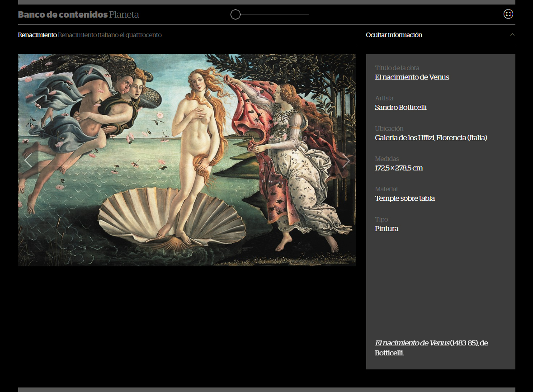The image size is (533, 392).
Task: Click the zoom slider's circular handle
Action: [236, 14]
